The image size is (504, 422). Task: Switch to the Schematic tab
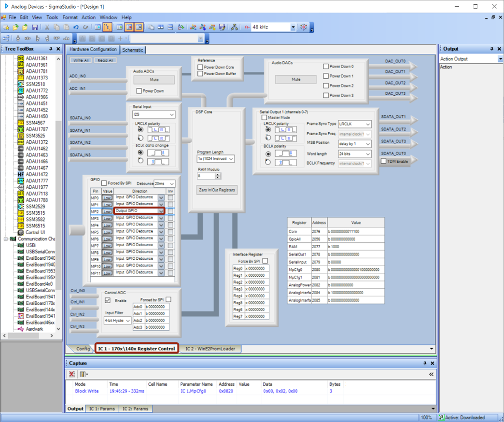click(133, 50)
